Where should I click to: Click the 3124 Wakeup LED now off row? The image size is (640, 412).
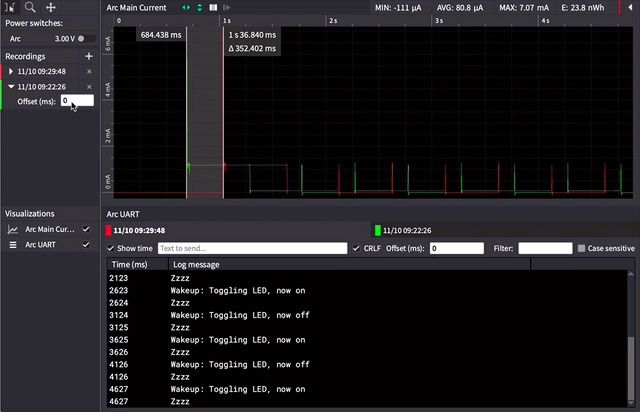[367, 315]
